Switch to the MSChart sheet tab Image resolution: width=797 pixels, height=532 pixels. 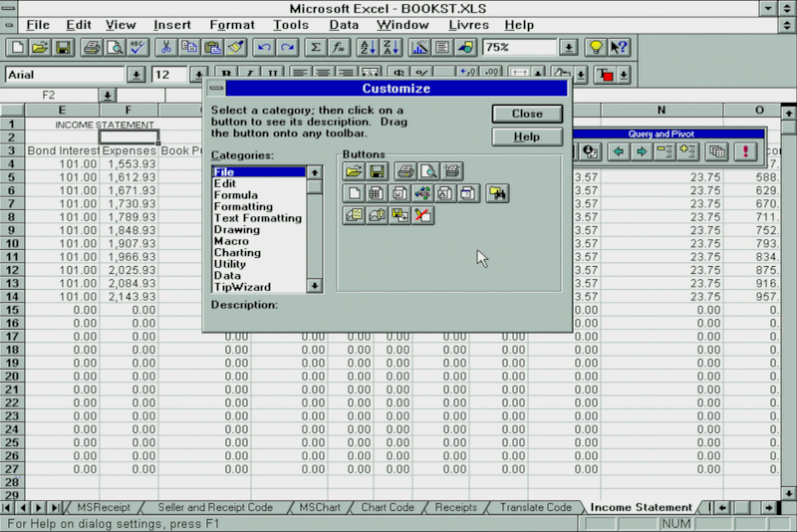point(320,507)
